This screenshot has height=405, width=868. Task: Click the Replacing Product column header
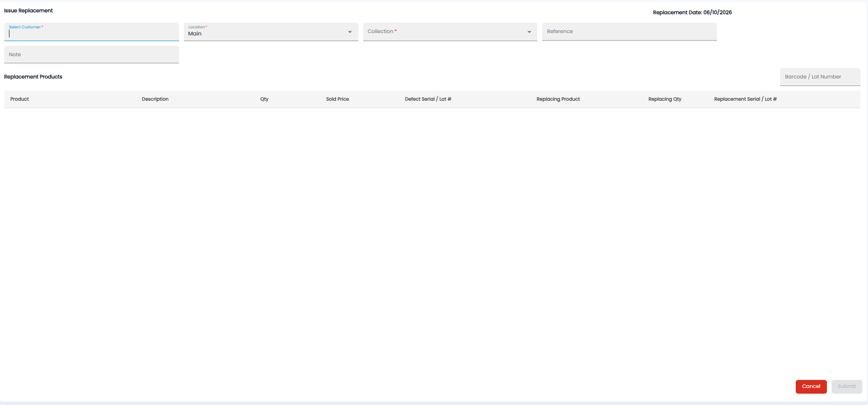558,99
